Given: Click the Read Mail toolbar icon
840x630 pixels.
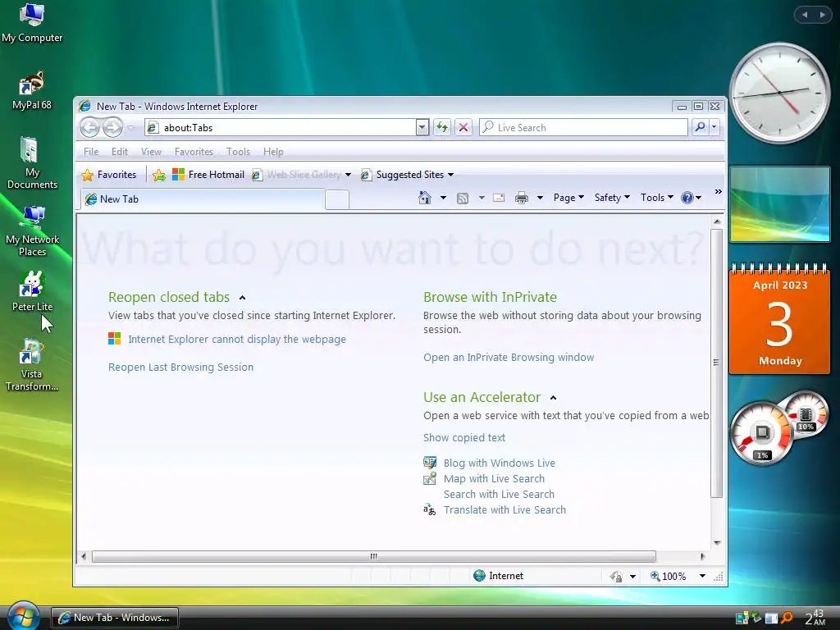Looking at the screenshot, I should click(499, 198).
